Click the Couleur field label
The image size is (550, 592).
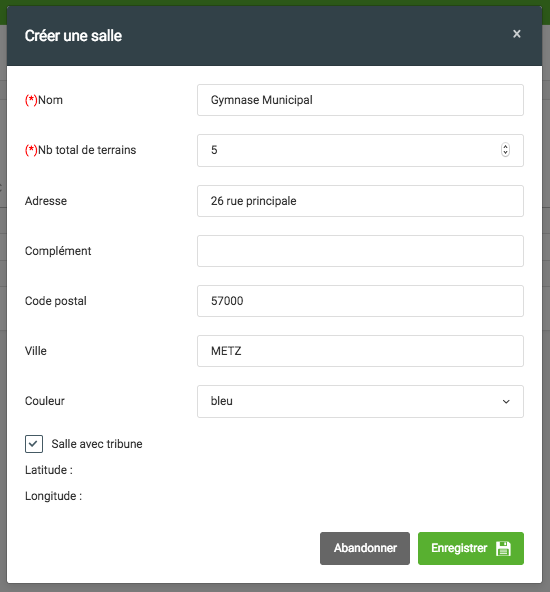tap(45, 401)
